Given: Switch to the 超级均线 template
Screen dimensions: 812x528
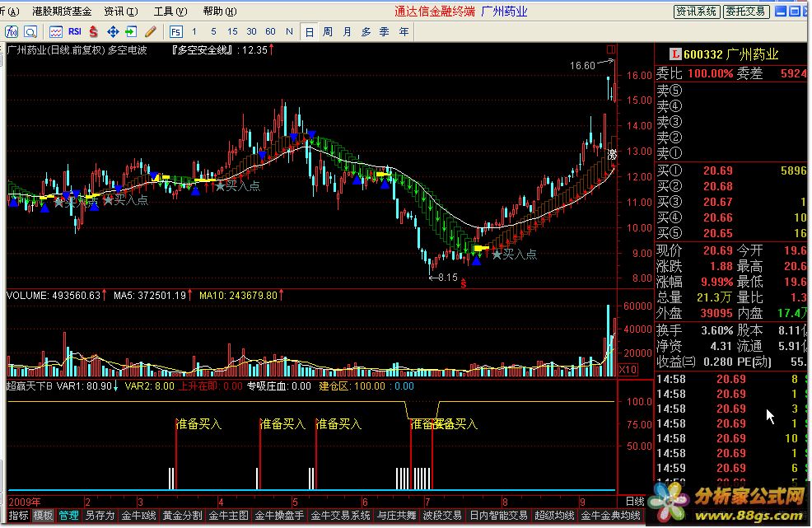Looking at the screenshot, I should point(554,516).
